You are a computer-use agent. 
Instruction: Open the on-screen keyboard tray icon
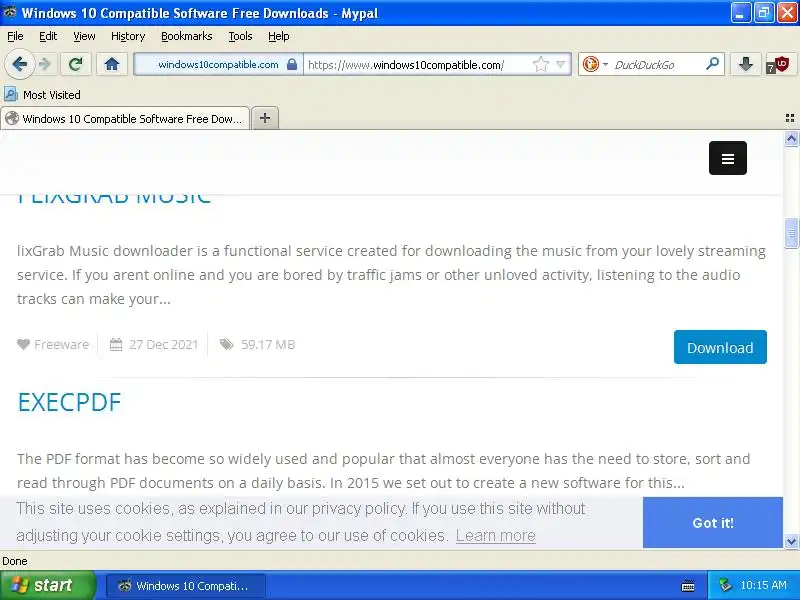pos(688,586)
